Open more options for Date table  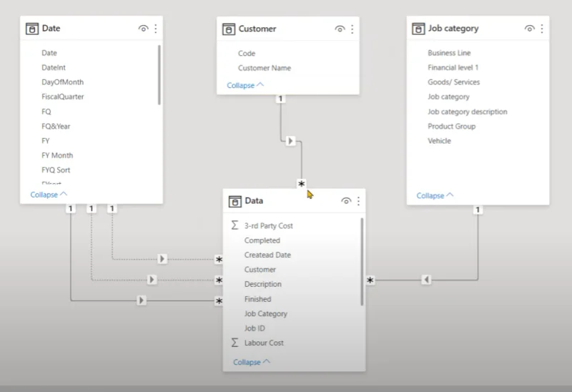(x=156, y=29)
